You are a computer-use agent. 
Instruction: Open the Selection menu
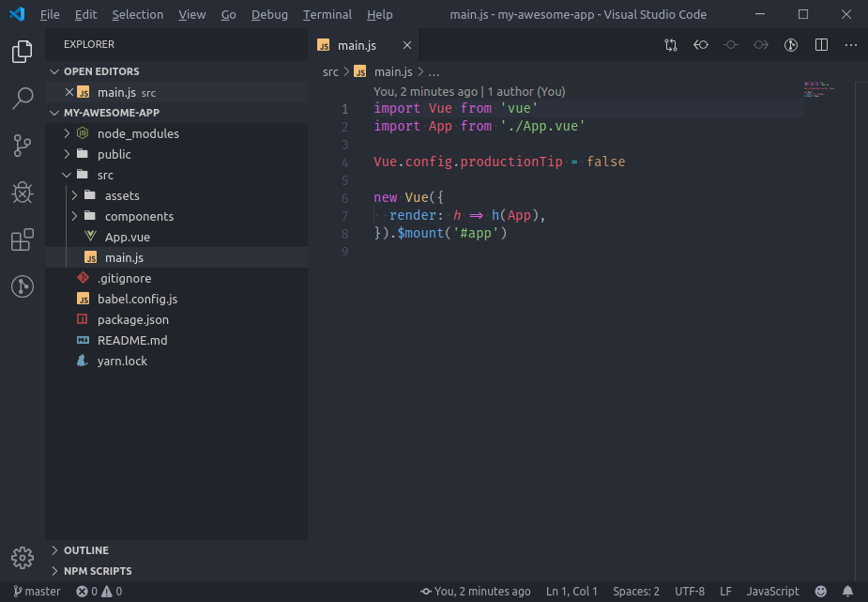(x=138, y=14)
